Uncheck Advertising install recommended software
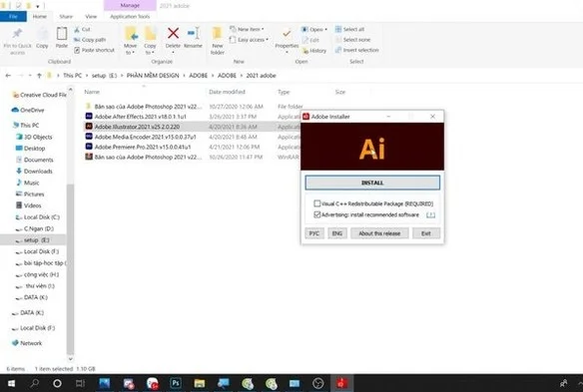 pos(317,214)
